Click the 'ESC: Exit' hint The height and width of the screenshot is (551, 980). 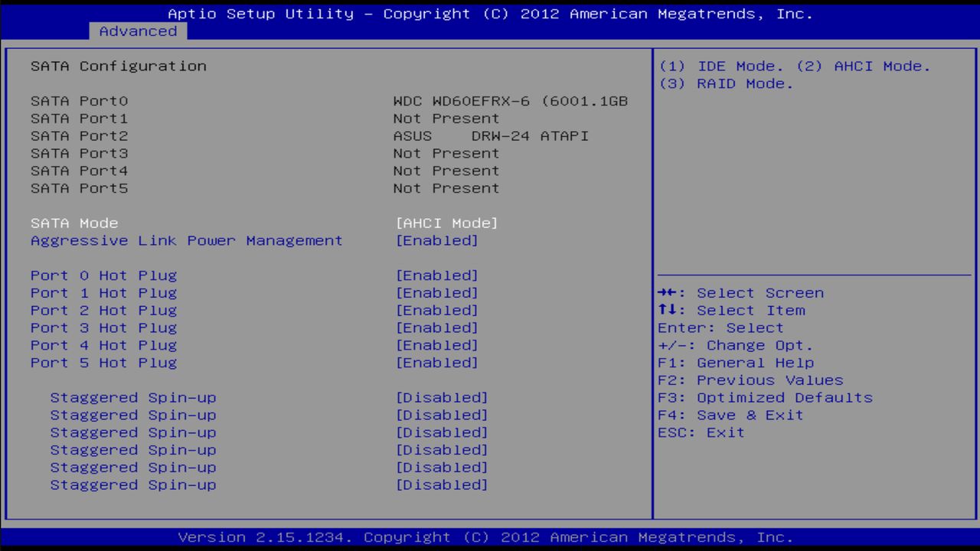(x=701, y=433)
